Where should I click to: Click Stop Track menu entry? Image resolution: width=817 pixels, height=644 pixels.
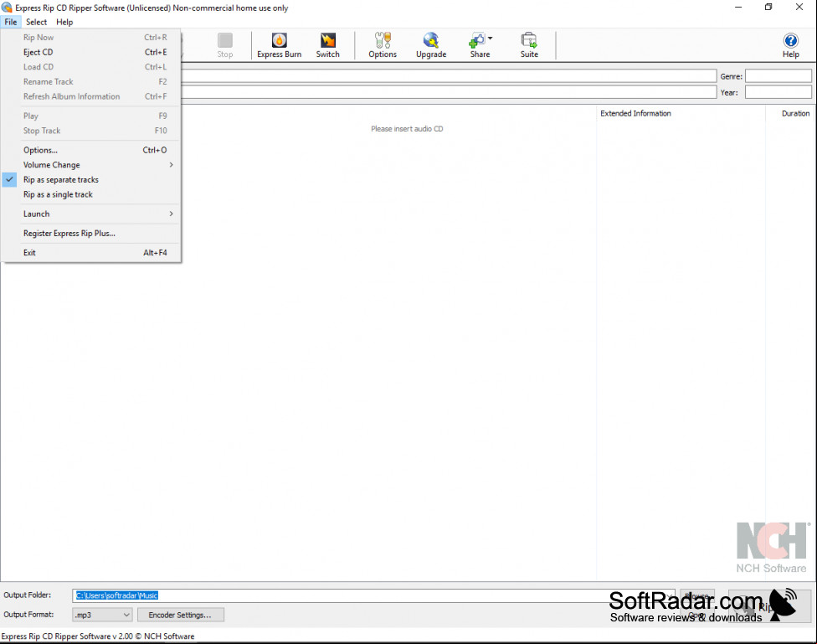(90, 131)
